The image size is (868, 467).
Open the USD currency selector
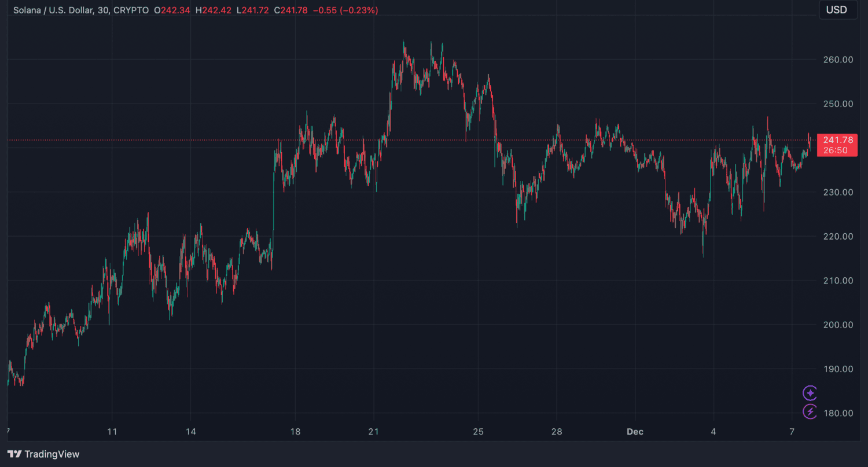click(x=837, y=10)
